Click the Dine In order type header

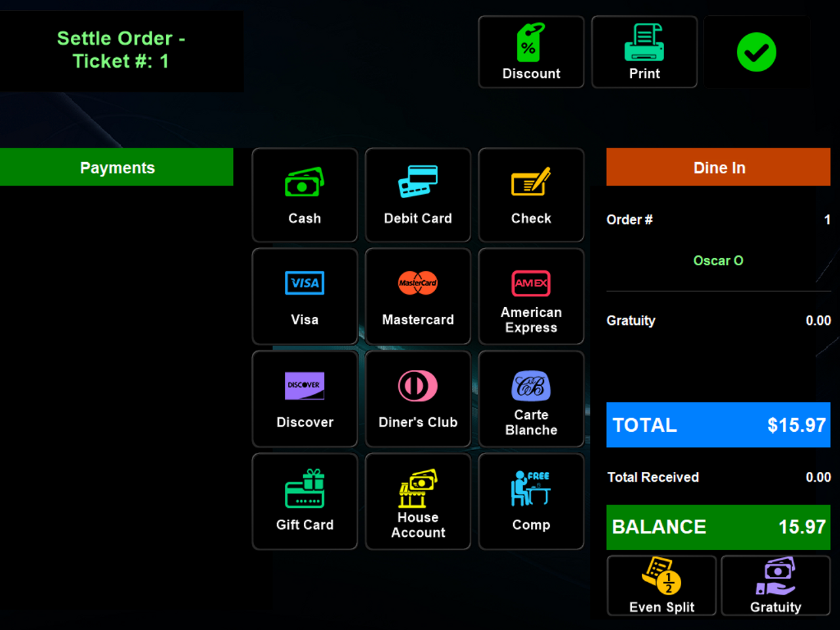[x=718, y=167]
